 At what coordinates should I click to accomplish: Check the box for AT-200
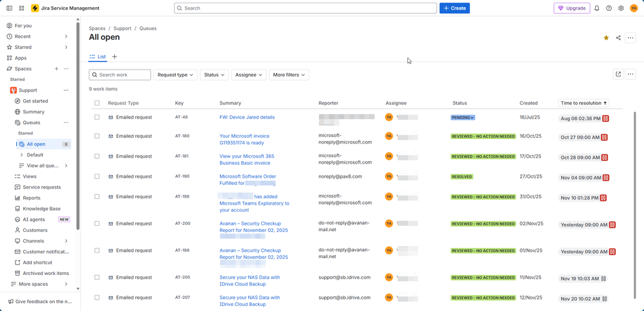click(x=97, y=223)
